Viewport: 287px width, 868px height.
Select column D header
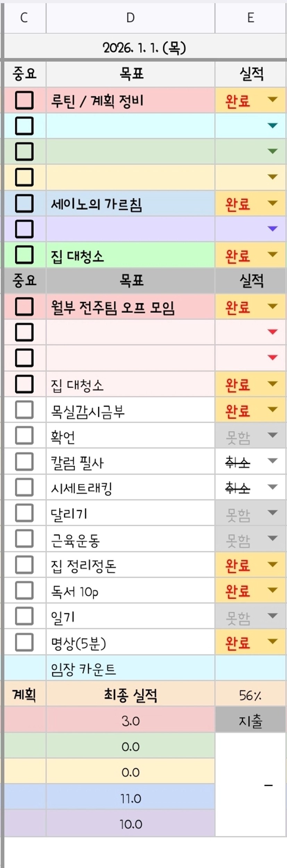point(130,18)
